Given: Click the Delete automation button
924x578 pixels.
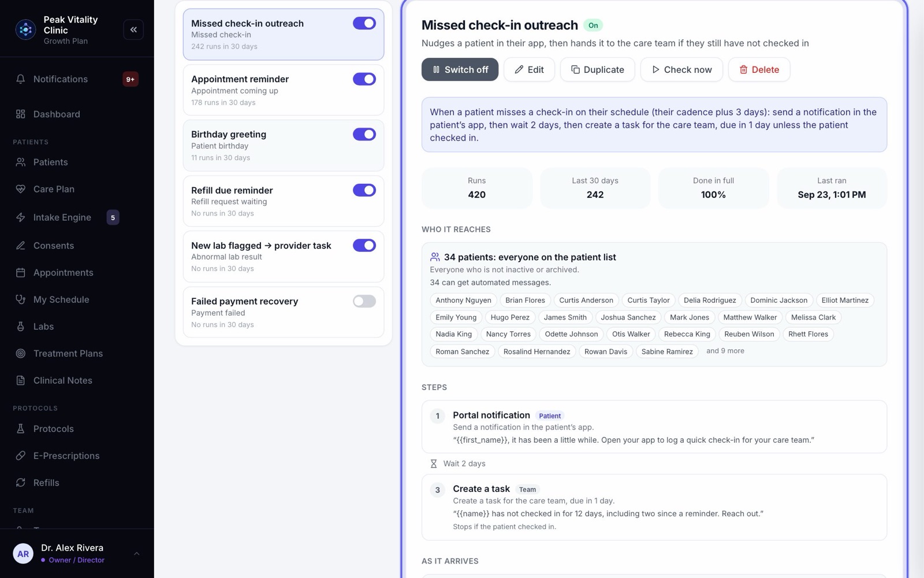Looking at the screenshot, I should tap(759, 69).
